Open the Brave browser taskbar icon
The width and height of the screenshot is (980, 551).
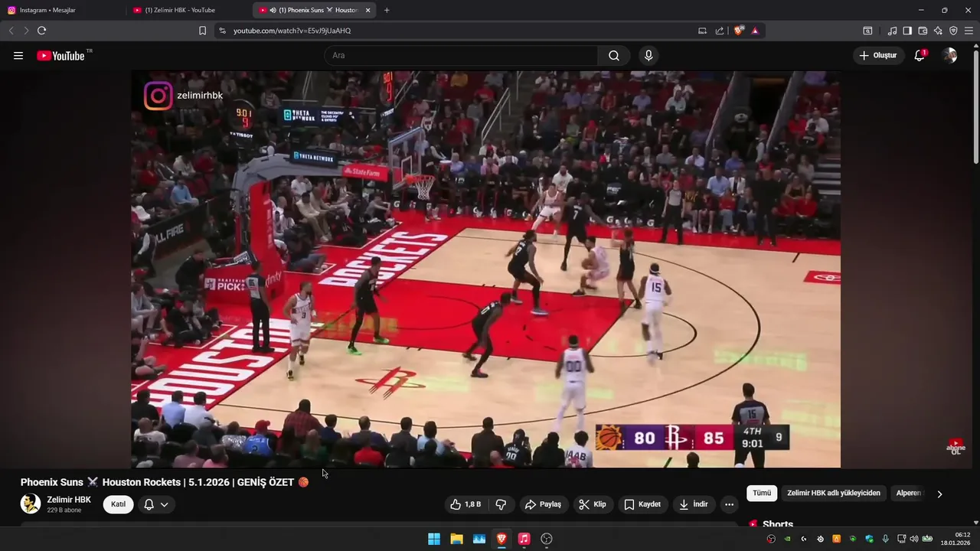pos(501,539)
